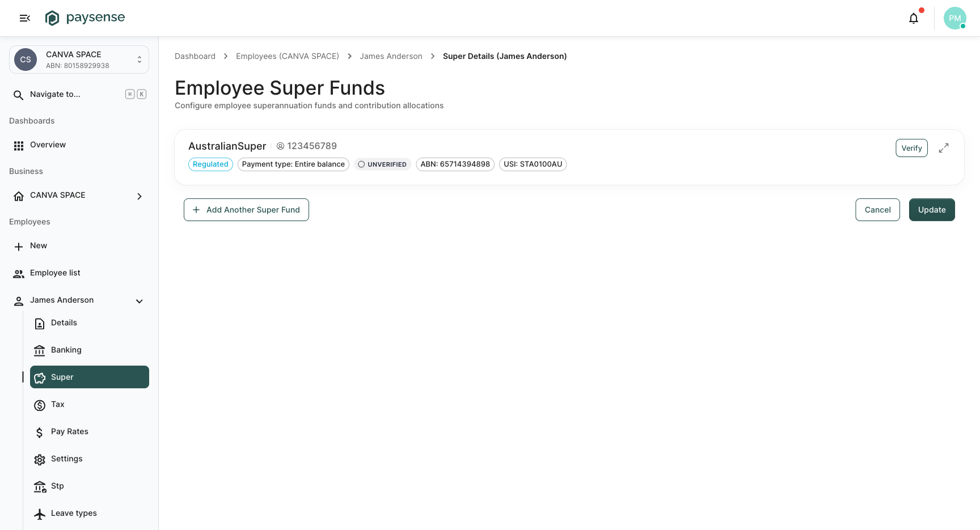The width and height of the screenshot is (980, 530).
Task: Open the Details section
Action: click(90, 323)
